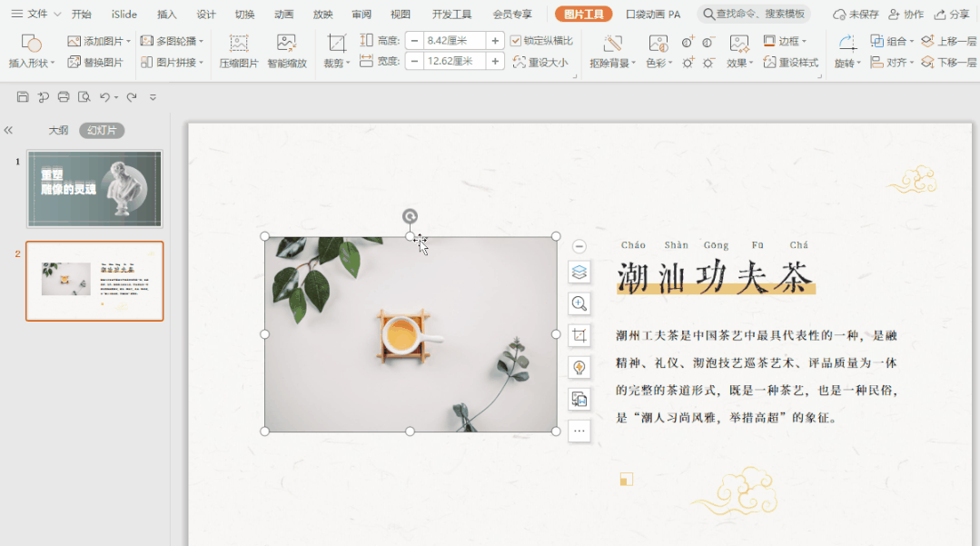This screenshot has width=980, height=546.
Task: Click the 替换图片 replace picture icon
Action: coord(75,62)
